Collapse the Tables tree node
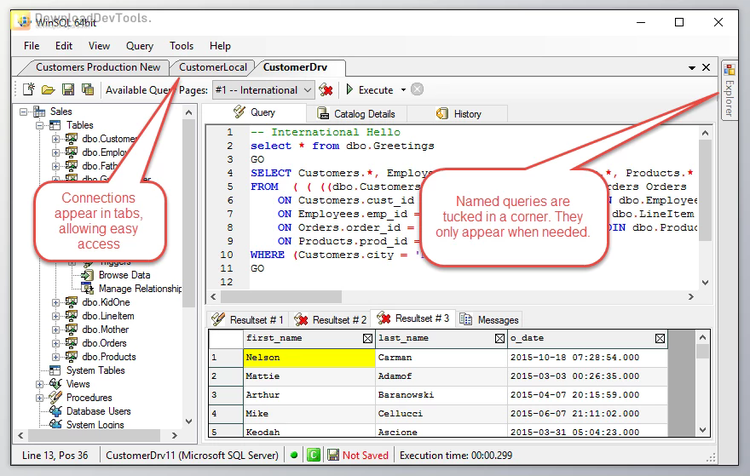This screenshot has height=476, width=750. pyautogui.click(x=40, y=125)
